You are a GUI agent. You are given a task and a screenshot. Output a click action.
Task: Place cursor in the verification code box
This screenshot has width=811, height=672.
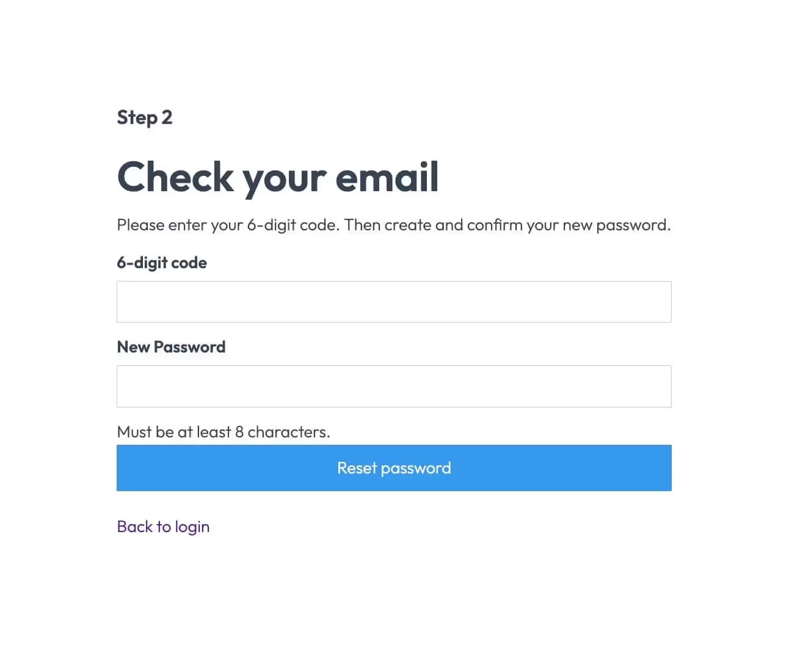[394, 301]
